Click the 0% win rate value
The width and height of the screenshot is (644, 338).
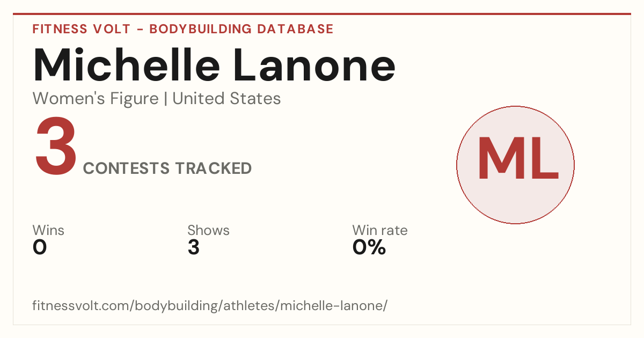coord(369,247)
